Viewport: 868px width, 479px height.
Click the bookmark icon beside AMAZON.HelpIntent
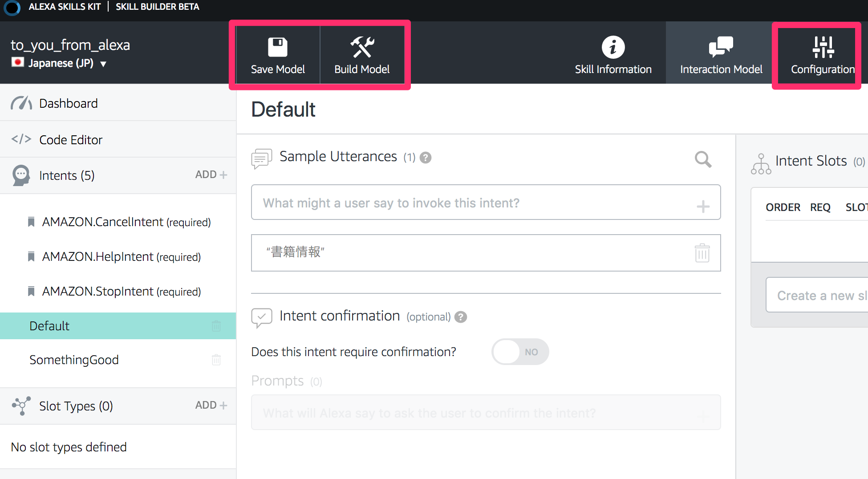(x=31, y=256)
